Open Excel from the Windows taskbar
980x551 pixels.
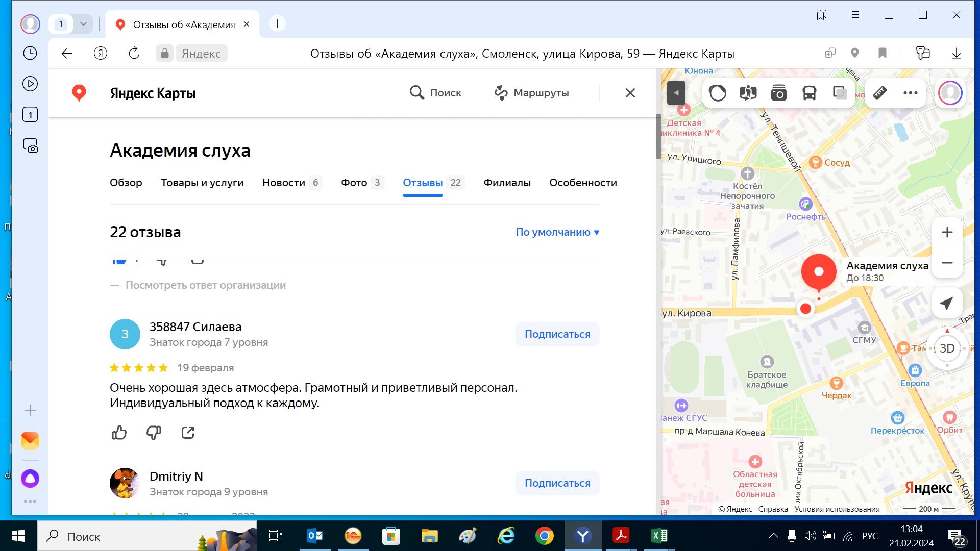pyautogui.click(x=659, y=536)
